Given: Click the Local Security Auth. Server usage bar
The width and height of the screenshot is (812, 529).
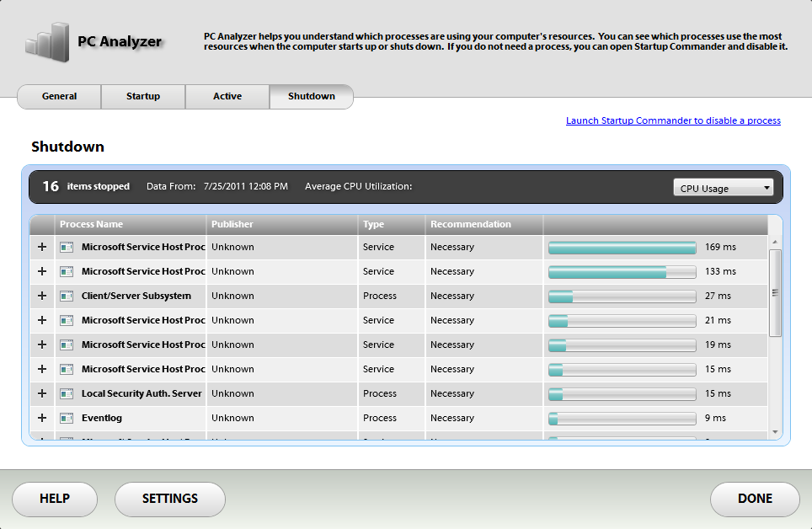Looking at the screenshot, I should coord(622,393).
